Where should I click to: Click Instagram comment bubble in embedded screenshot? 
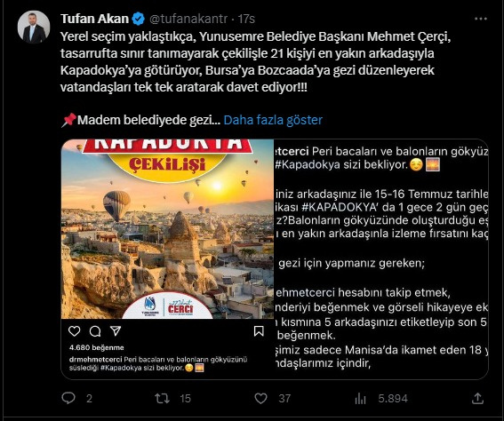click(x=95, y=331)
